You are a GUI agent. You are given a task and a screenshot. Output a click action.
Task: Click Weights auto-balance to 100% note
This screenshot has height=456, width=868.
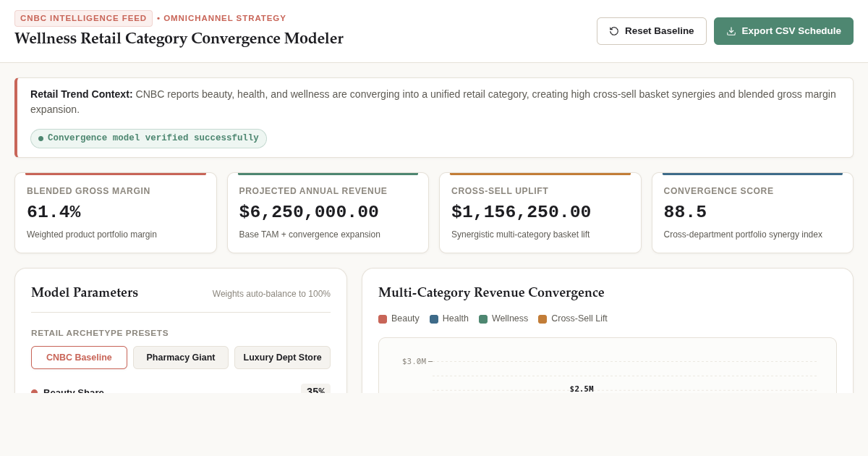[x=271, y=294]
